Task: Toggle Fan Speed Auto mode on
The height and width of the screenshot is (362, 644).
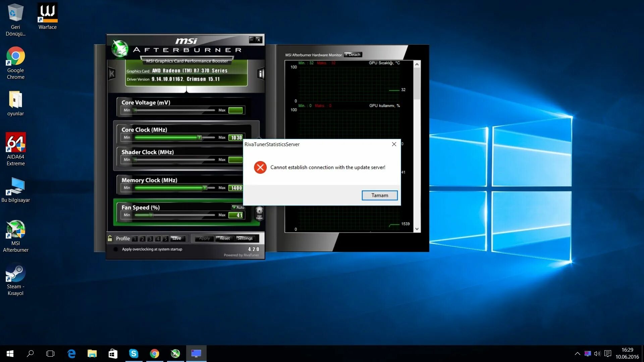Action: pos(236,207)
